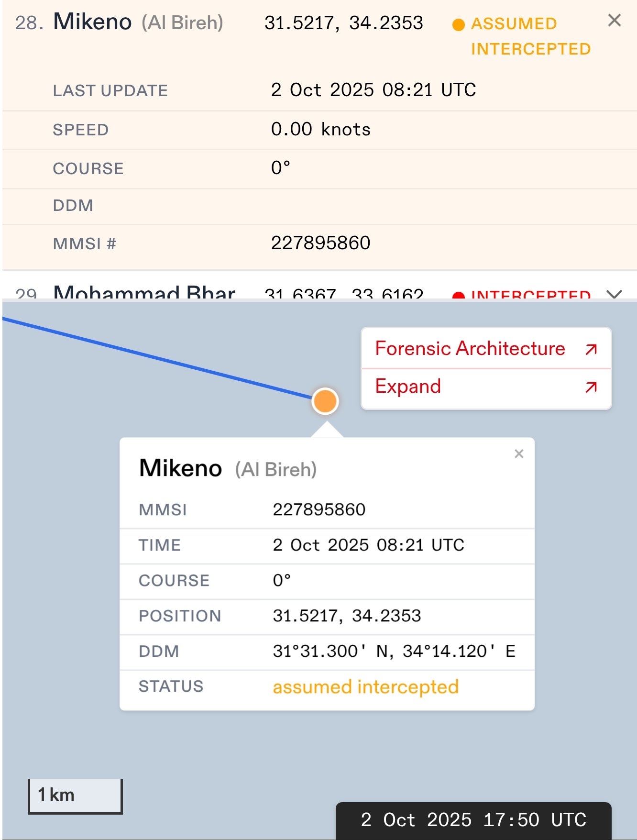Viewport: 637px width, 840px height.
Task: Click the blue vessel track line
Action: click(x=158, y=359)
